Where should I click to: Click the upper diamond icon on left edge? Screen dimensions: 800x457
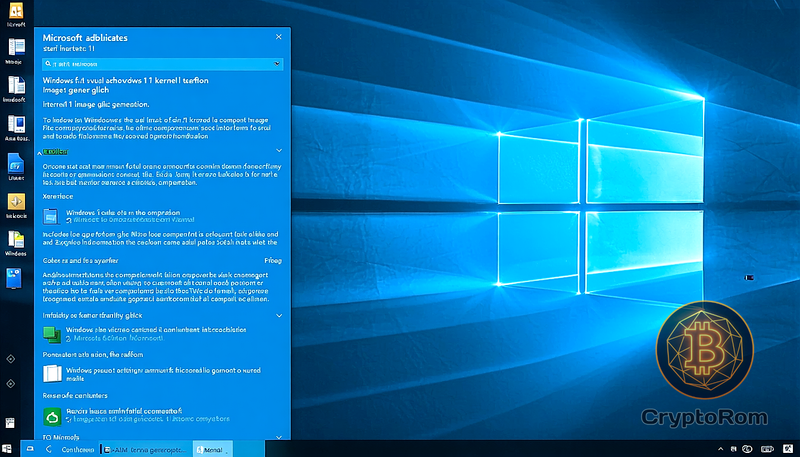(10, 359)
